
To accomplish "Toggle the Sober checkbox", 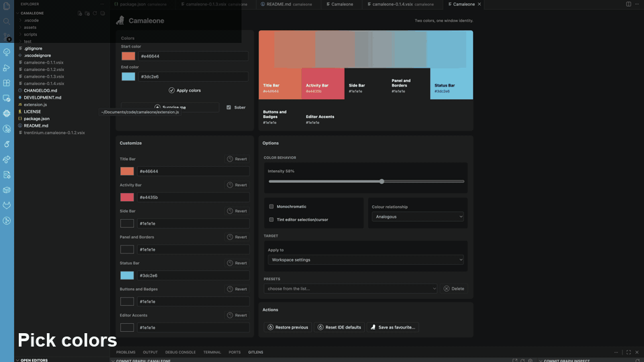I will point(229,107).
